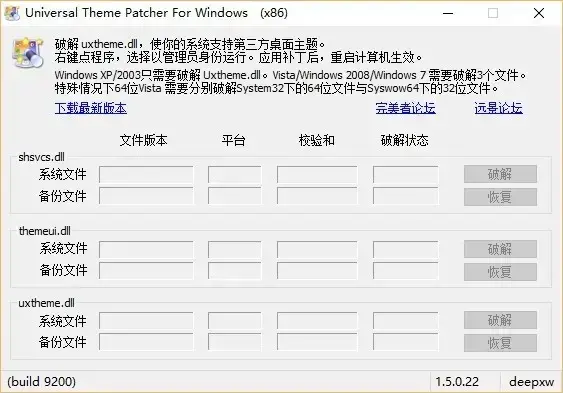563x393 pixels.
Task: Click the 文件版本 column header
Action: pos(144,140)
